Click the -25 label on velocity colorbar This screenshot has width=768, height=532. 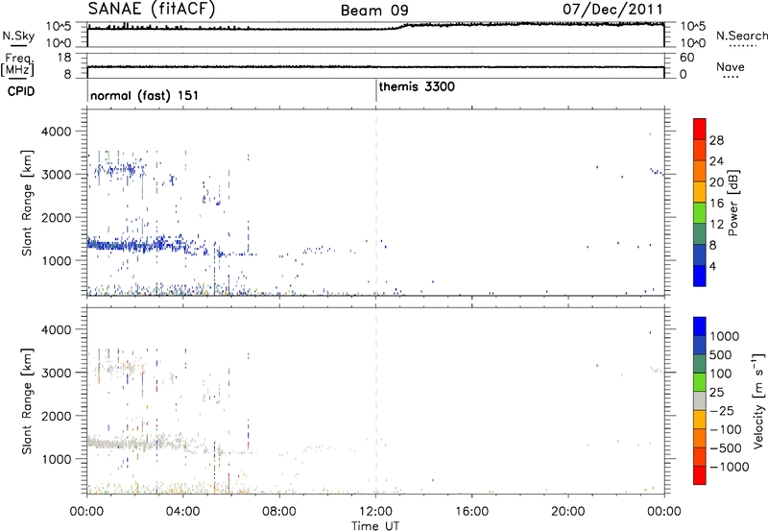tap(722, 410)
